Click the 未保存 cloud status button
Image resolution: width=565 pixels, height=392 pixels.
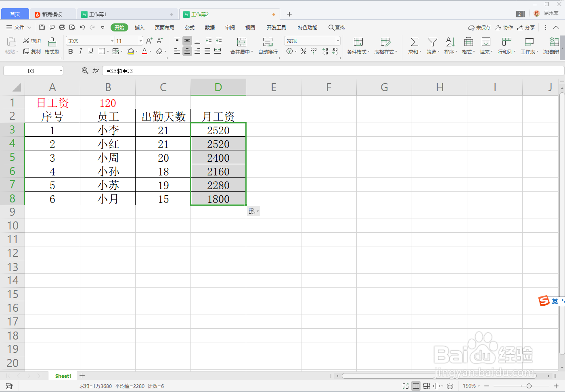click(479, 27)
